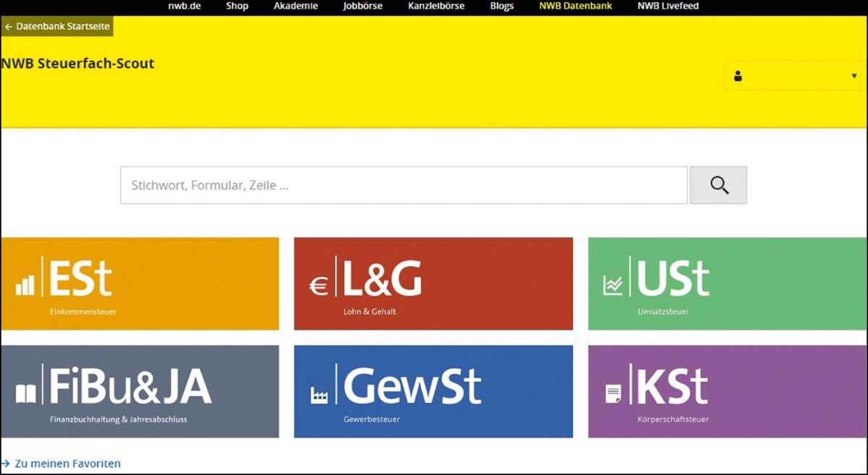Click the document icon on KSt tile
Viewport: 868px width, 475px height.
pos(613,393)
